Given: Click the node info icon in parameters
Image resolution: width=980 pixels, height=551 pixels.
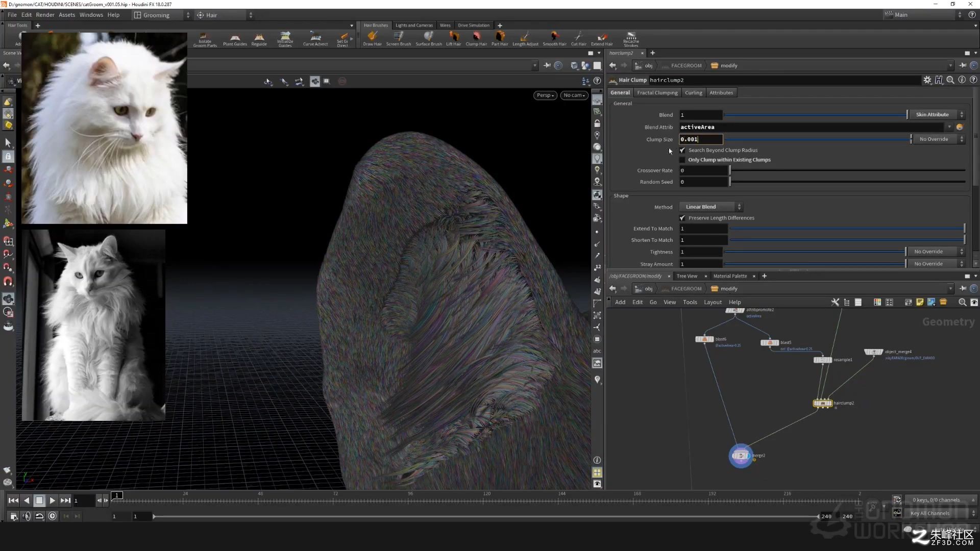Looking at the screenshot, I should (962, 80).
